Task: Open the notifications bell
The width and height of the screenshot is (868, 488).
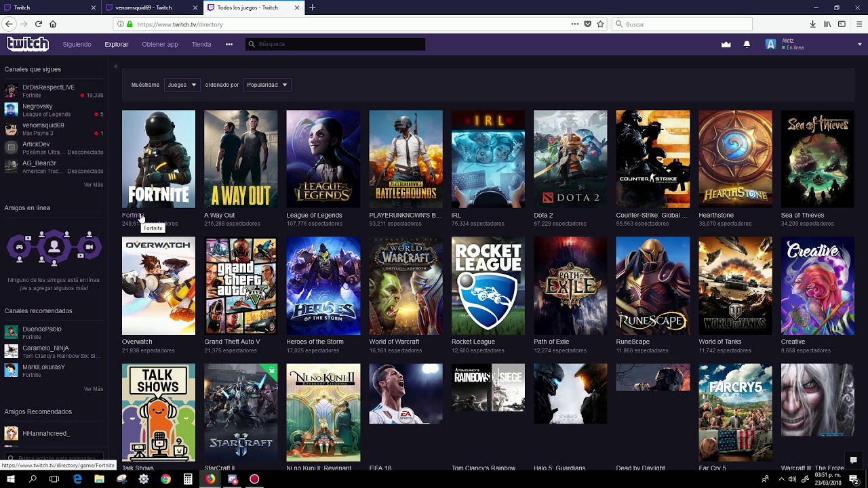Action: [747, 44]
